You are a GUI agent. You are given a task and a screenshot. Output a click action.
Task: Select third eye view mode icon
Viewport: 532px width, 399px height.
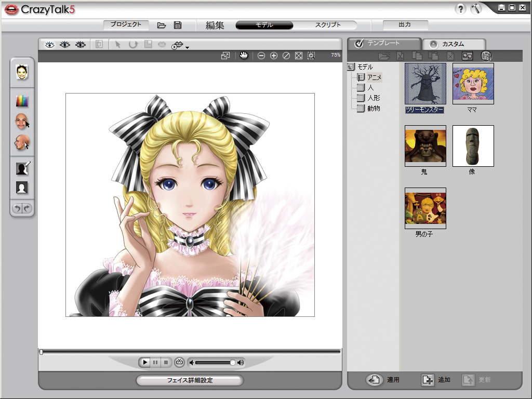click(x=81, y=45)
